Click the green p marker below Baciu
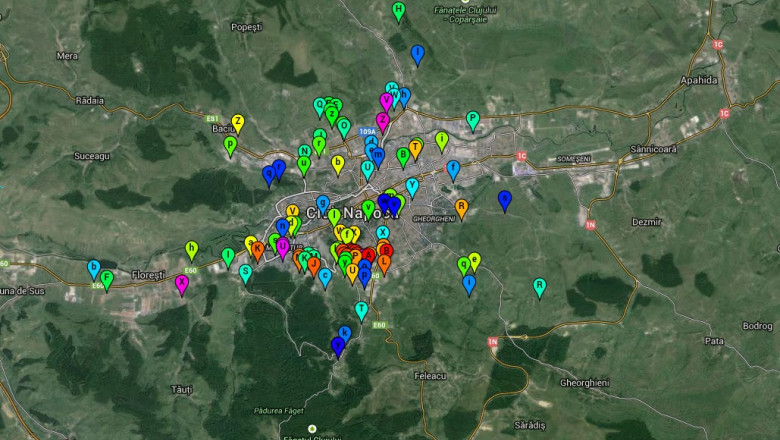This screenshot has width=780, height=440. 230,146
